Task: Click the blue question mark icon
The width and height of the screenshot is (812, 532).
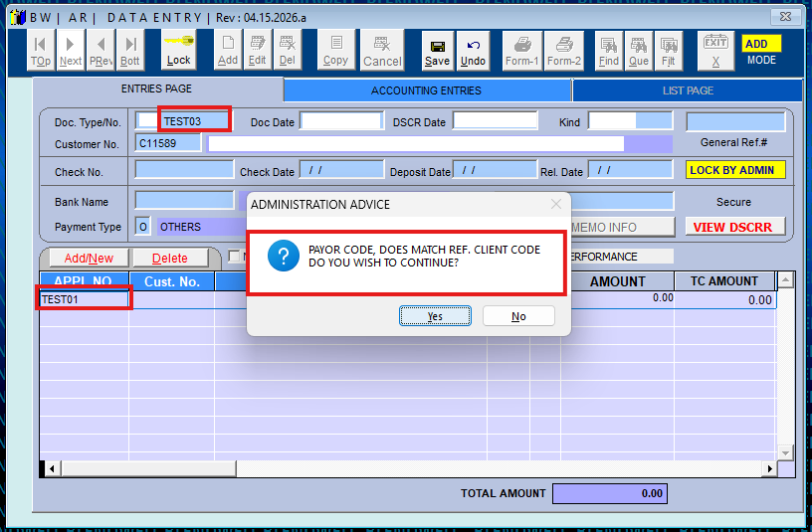Action: (x=284, y=256)
